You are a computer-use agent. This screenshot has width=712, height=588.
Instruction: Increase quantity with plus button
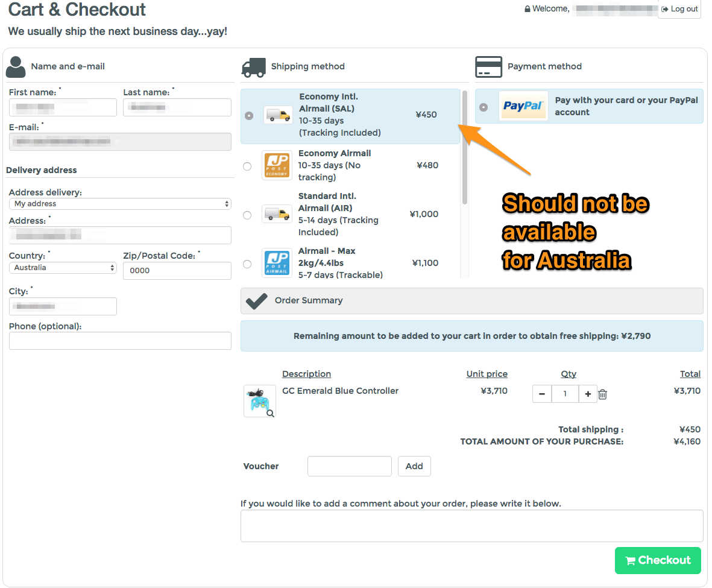click(588, 394)
